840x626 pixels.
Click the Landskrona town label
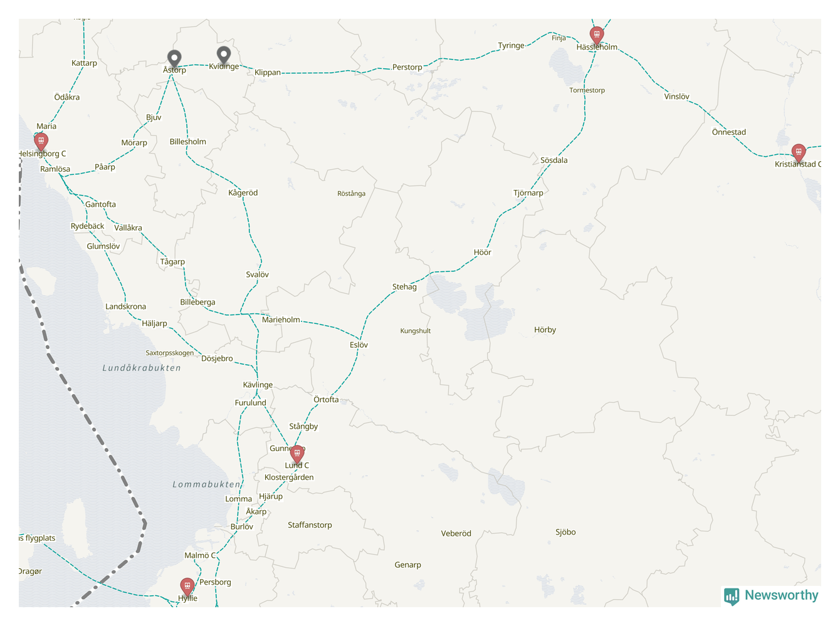coord(125,306)
